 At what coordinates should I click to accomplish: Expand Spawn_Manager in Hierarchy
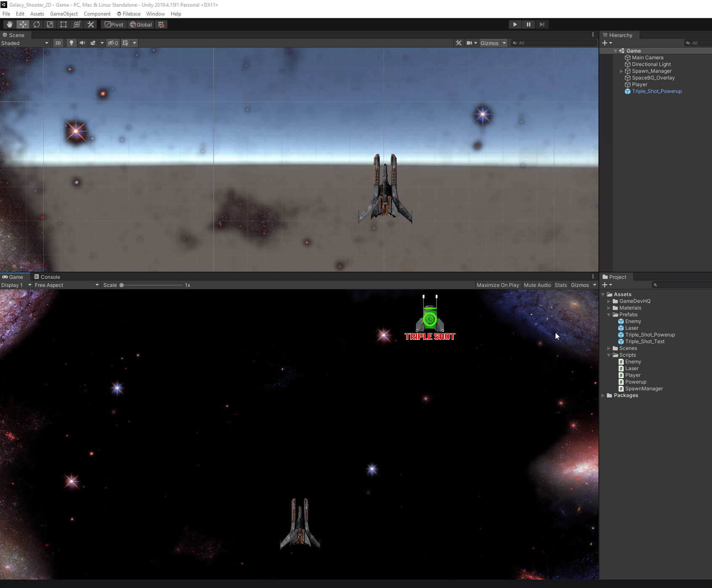[x=622, y=71]
